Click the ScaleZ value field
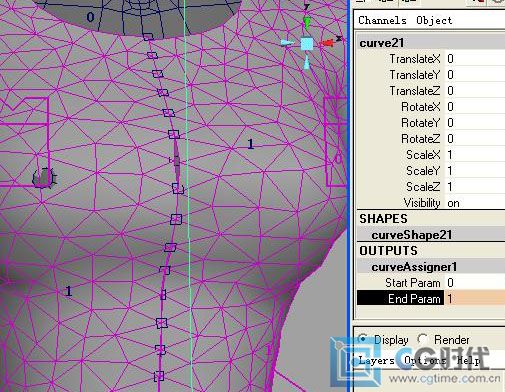 coord(475,187)
